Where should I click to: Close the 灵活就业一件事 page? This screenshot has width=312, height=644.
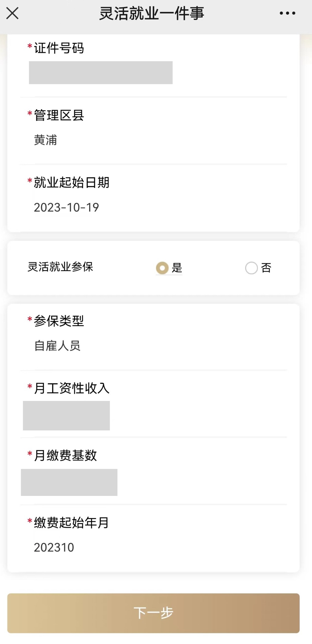(x=12, y=13)
